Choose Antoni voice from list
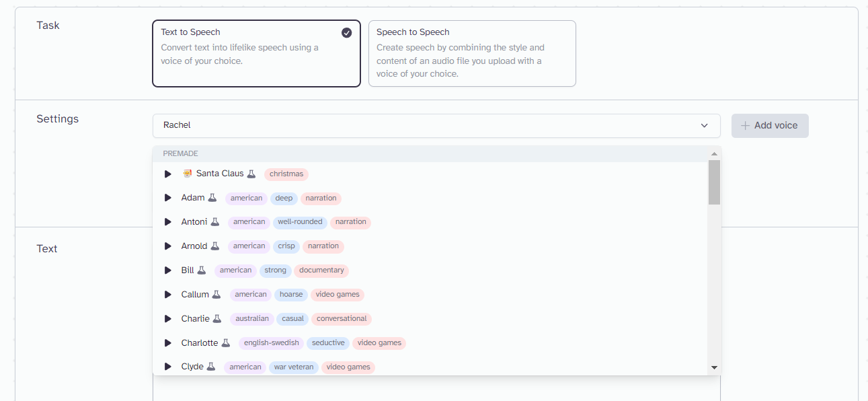This screenshot has width=868, height=401. (x=430, y=222)
